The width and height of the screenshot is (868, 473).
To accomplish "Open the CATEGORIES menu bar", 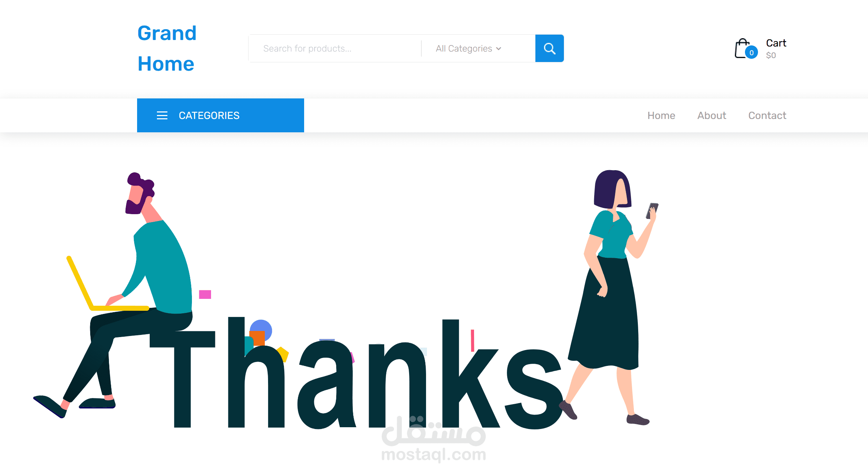I will [x=220, y=115].
